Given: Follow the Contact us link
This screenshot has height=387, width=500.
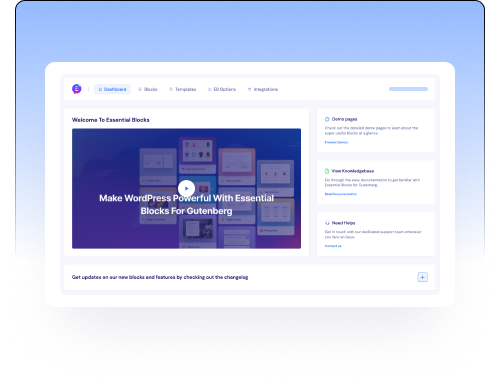Looking at the screenshot, I should tap(333, 246).
